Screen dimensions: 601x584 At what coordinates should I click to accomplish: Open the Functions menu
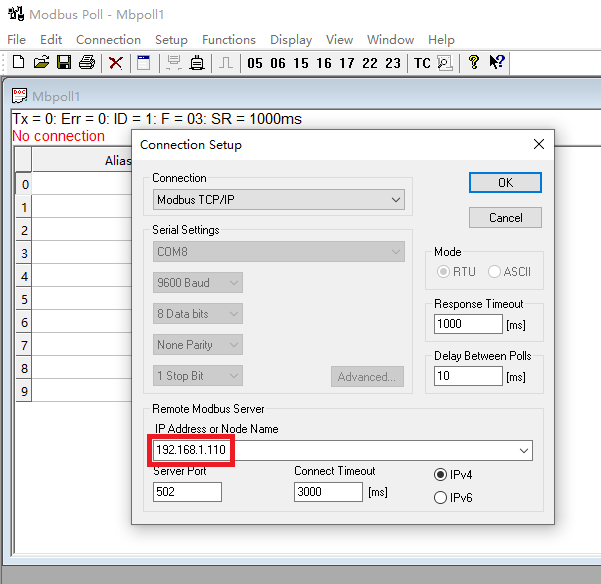[x=229, y=40]
